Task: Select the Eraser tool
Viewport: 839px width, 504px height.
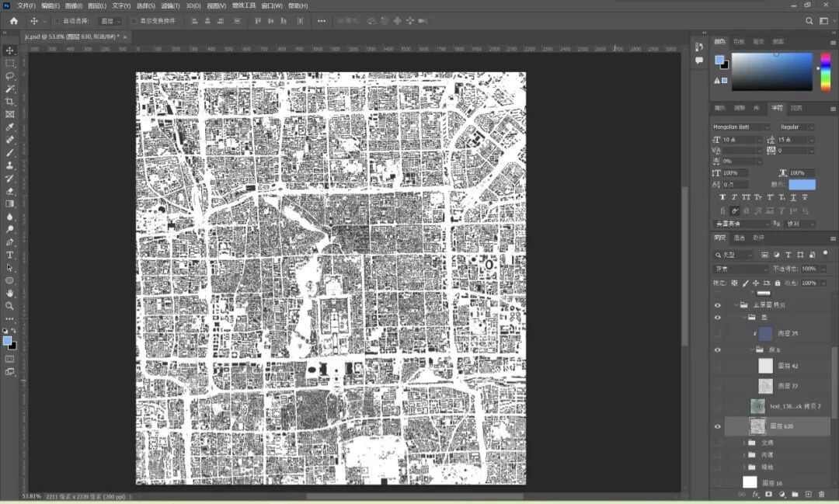Action: [9, 191]
